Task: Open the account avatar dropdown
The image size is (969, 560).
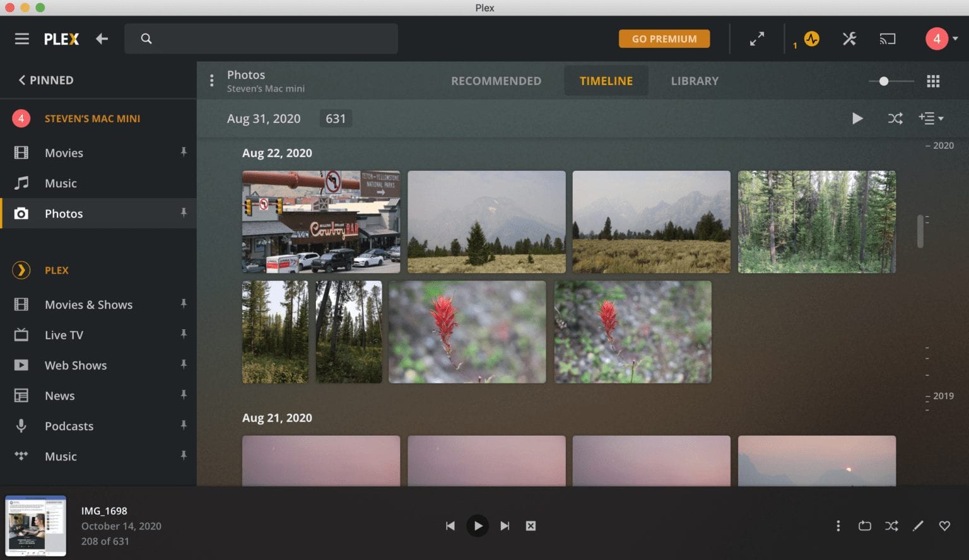Action: tap(936, 38)
